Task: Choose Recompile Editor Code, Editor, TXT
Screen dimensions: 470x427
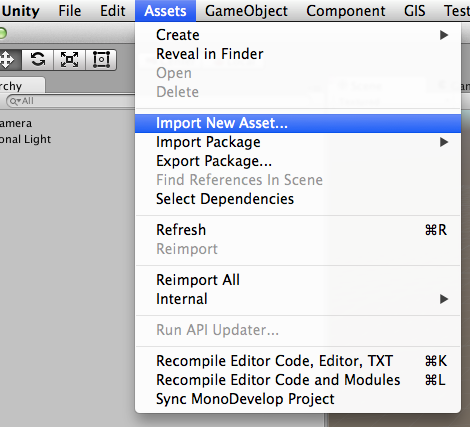Action: point(298,361)
